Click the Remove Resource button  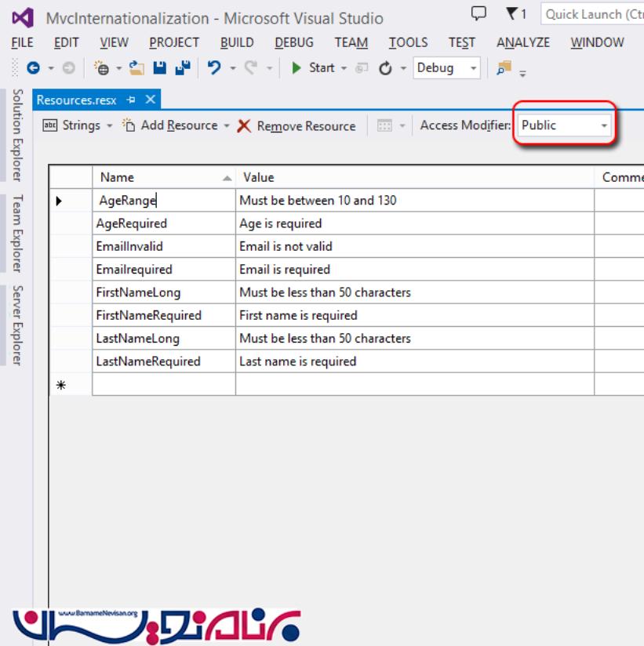(x=297, y=125)
